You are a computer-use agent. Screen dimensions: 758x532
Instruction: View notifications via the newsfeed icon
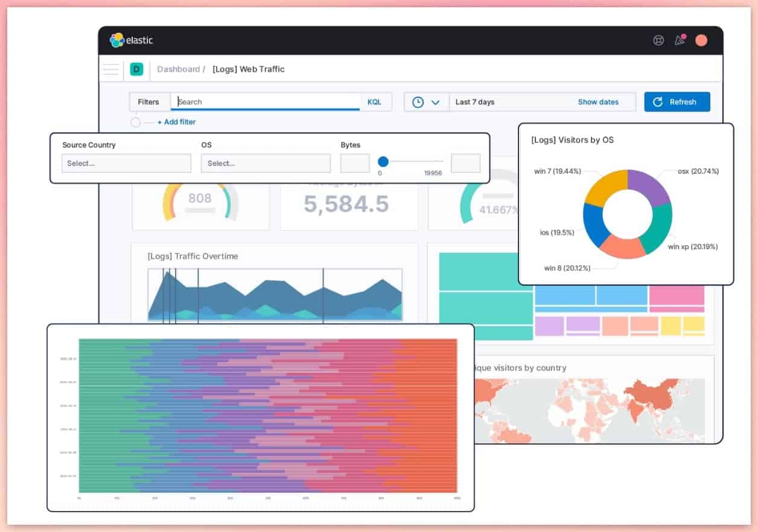point(680,40)
